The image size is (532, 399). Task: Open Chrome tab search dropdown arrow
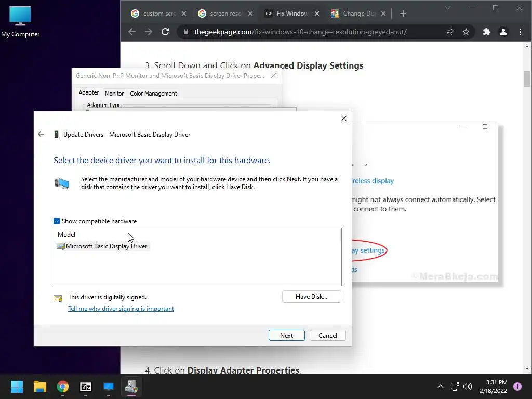click(448, 8)
